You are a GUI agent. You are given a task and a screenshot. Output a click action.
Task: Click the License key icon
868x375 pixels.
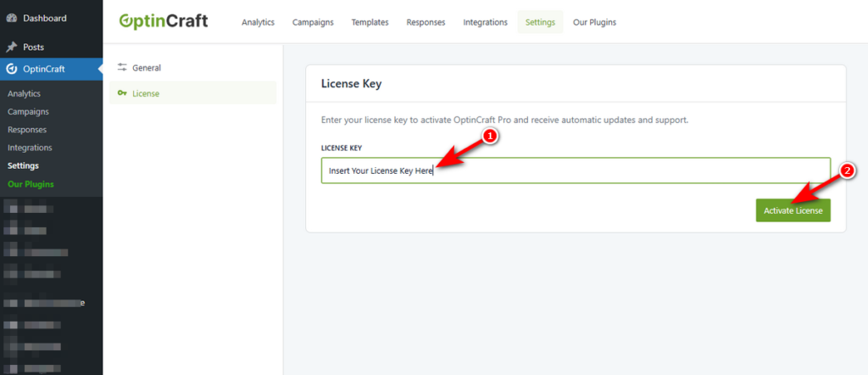pos(122,93)
